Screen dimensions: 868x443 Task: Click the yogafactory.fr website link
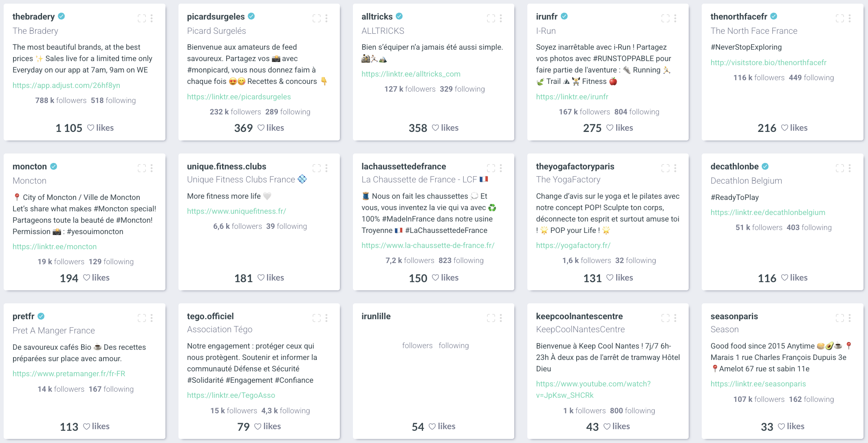(573, 246)
